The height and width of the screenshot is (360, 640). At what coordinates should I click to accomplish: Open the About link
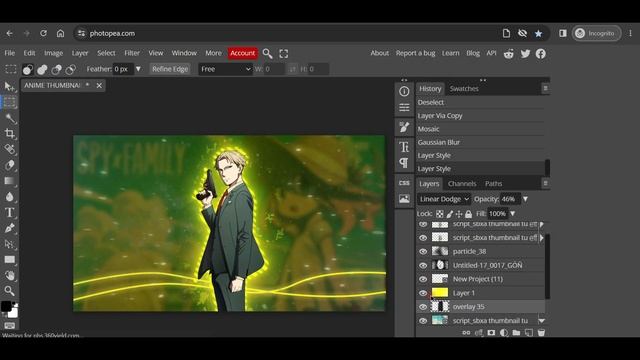380,53
